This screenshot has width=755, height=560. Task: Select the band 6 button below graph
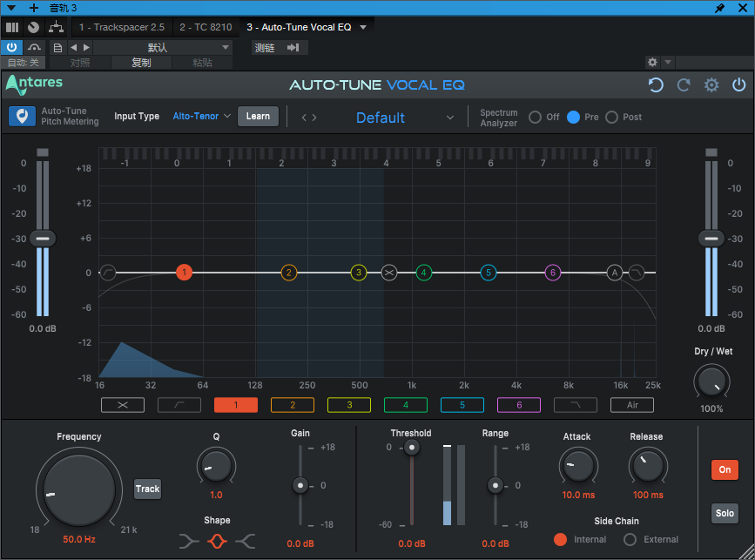tap(519, 405)
